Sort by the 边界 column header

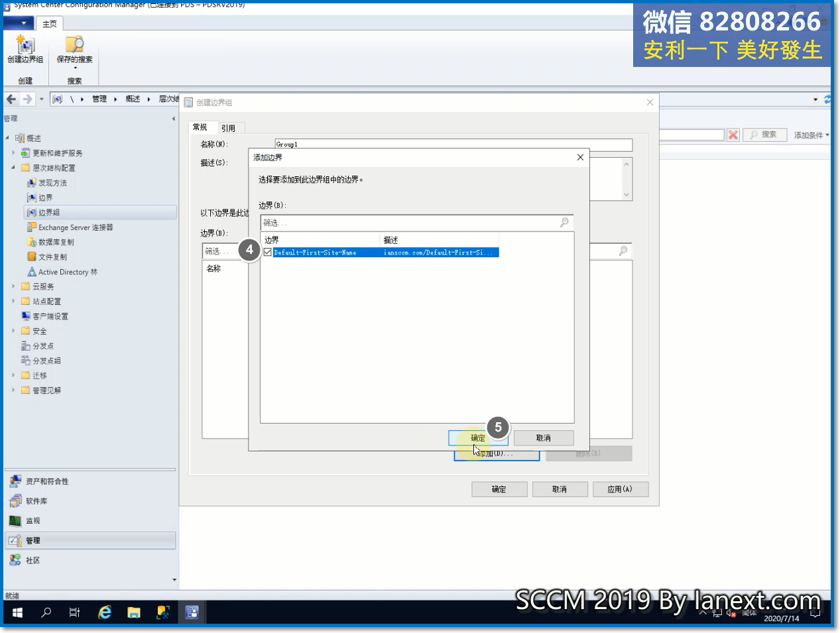pos(320,240)
